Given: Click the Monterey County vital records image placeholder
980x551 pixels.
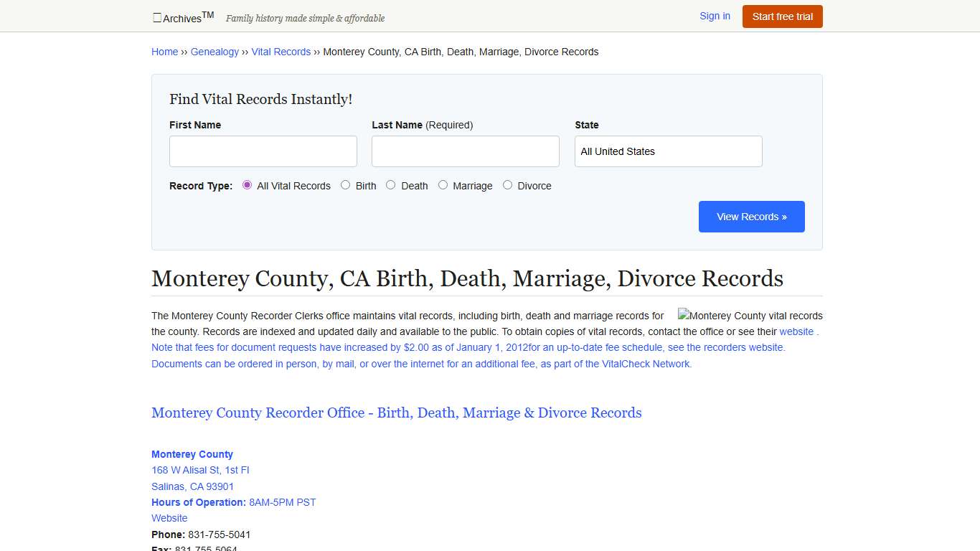Looking at the screenshot, I should [750, 316].
